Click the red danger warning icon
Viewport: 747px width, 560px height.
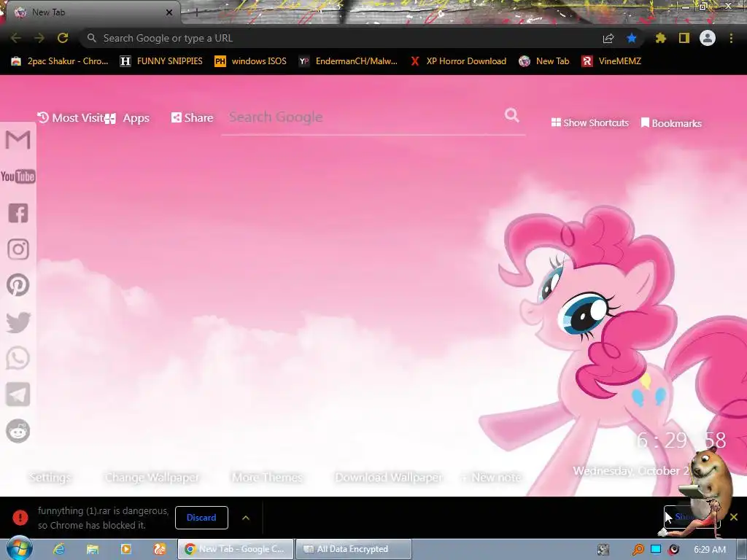[x=20, y=517]
